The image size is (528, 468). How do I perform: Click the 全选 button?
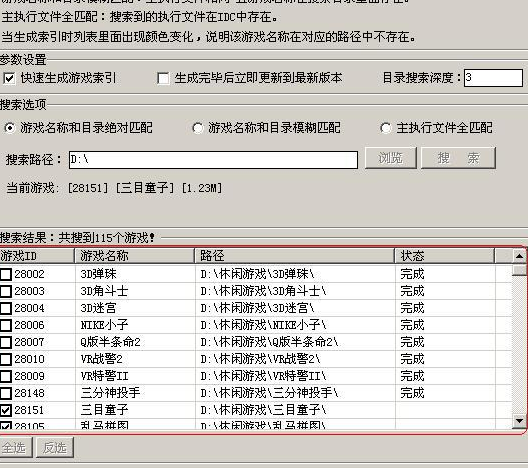[x=16, y=447]
